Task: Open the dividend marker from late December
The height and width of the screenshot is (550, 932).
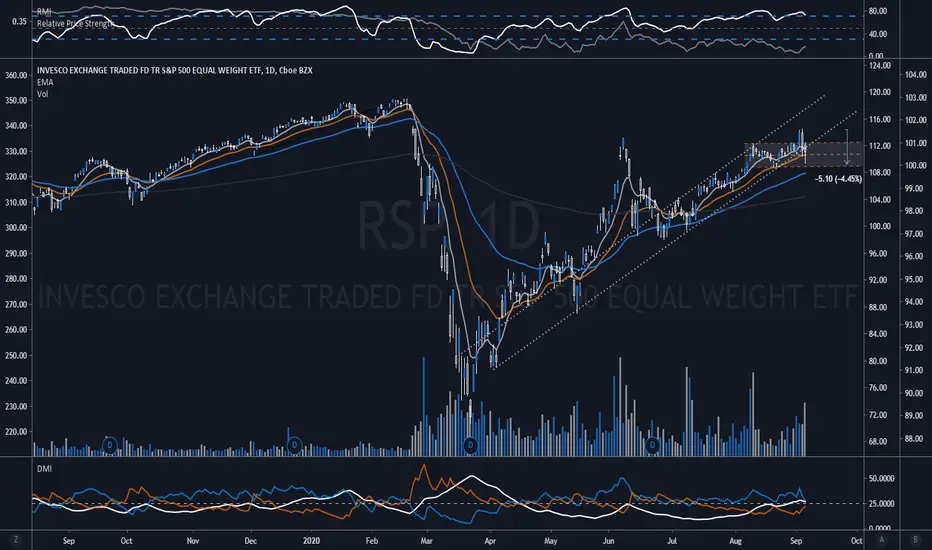Action: pos(294,445)
